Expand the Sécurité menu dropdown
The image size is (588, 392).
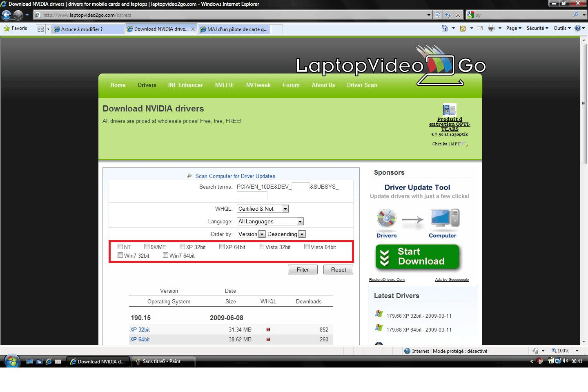coord(537,28)
